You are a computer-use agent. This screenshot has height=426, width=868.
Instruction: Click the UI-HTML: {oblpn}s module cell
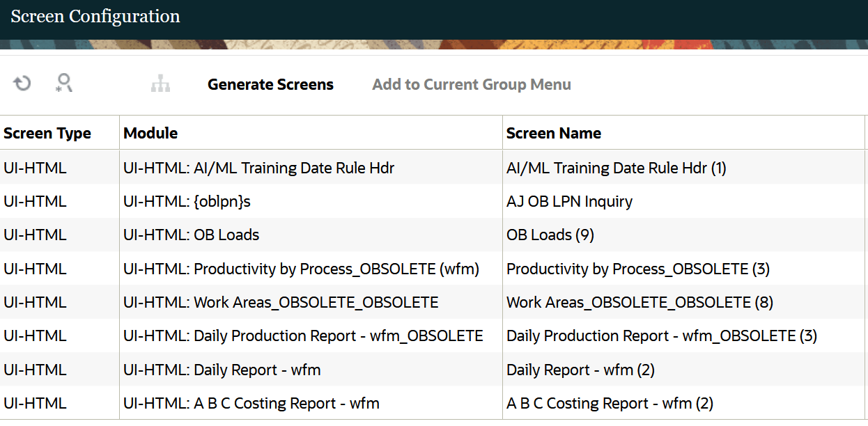point(187,202)
